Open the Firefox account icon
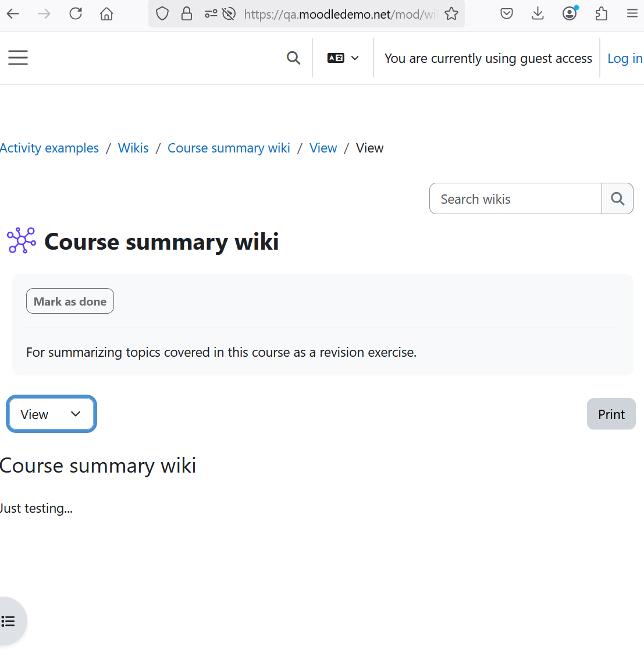 pyautogui.click(x=570, y=13)
